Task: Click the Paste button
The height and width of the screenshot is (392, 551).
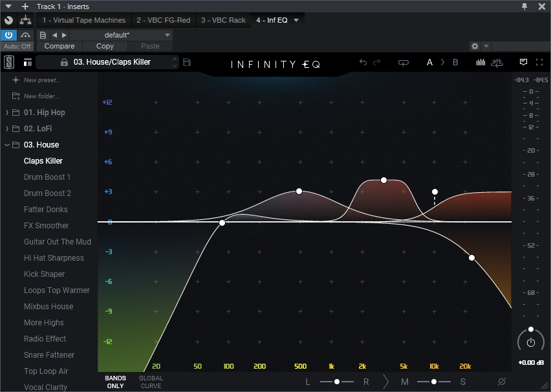Action: pyautogui.click(x=150, y=46)
